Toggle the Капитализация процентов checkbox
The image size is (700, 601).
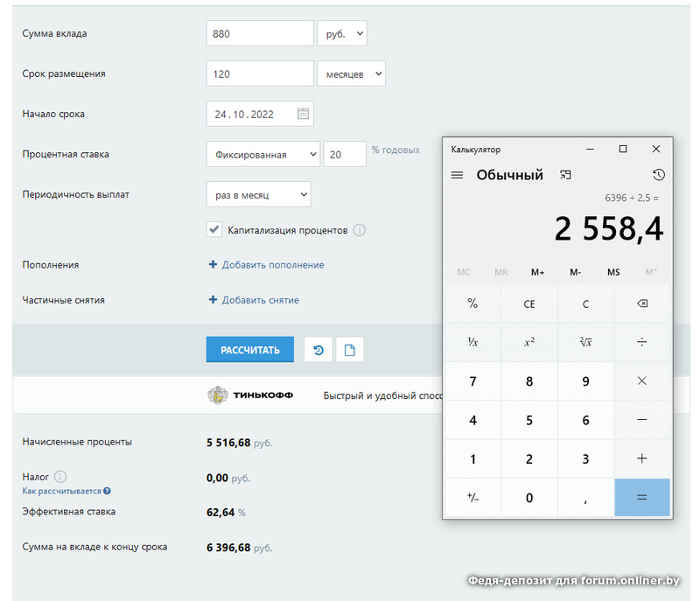(214, 229)
